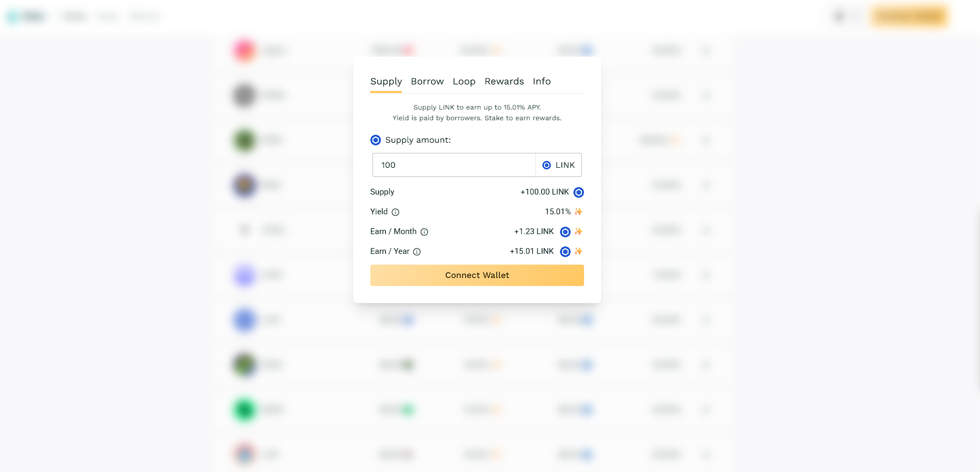This screenshot has width=980, height=472.
Task: Click the sparkle icon beside 15.01% yield
Action: 578,212
